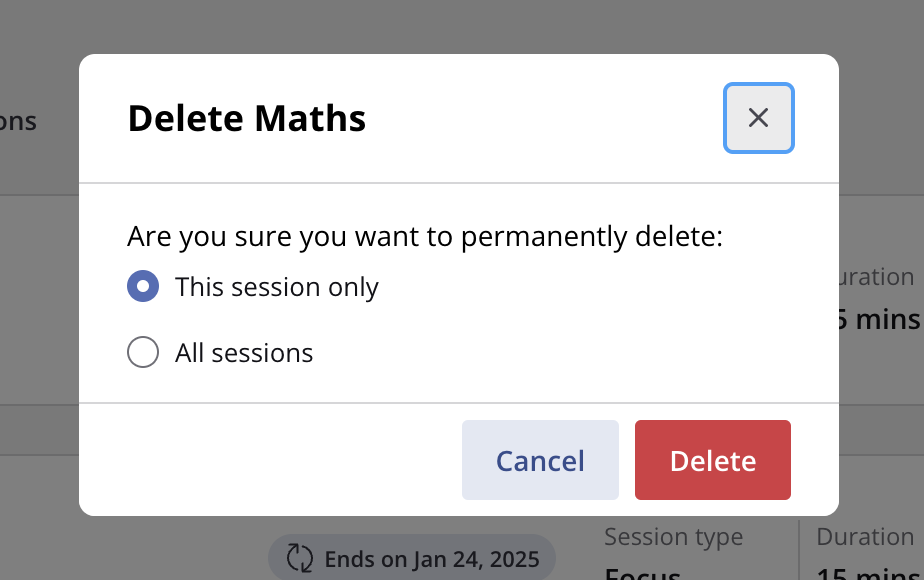Click the 'All sessions' label text
Viewport: 924px width, 580px height.
coord(244,353)
